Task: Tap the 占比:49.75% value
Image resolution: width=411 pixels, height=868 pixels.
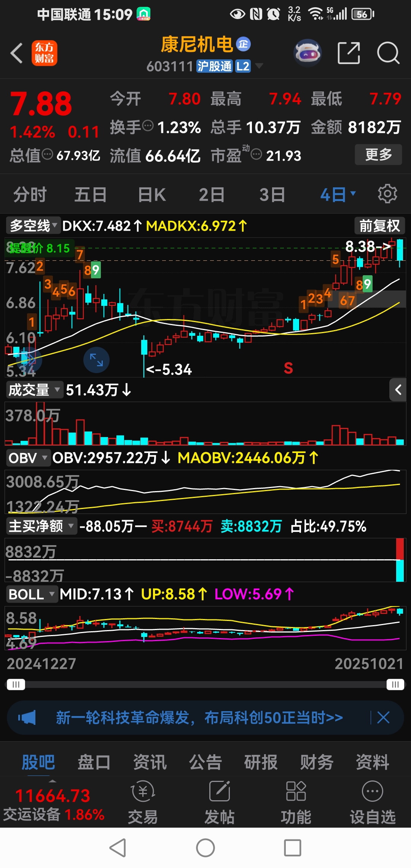Action: 328,526
